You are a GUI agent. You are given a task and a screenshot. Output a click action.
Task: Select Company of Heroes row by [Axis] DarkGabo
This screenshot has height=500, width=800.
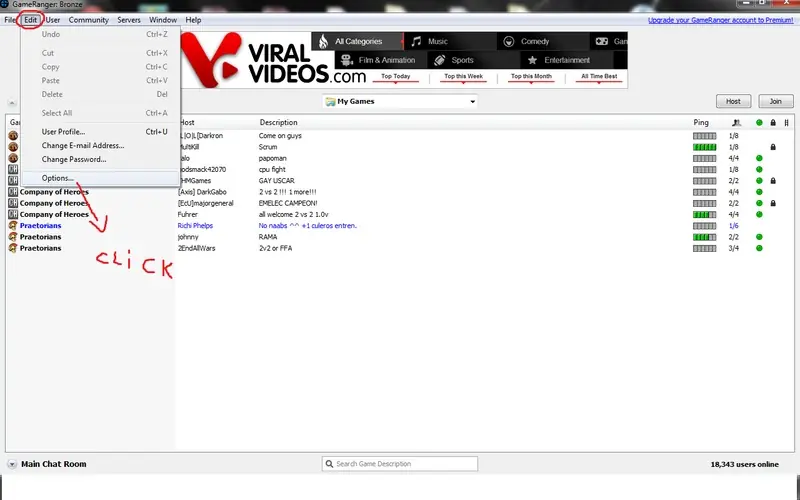pyautogui.click(x=399, y=192)
